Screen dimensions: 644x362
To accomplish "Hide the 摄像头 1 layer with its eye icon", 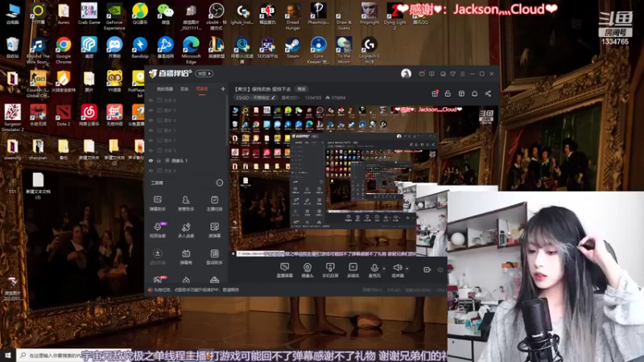I will [151, 160].
